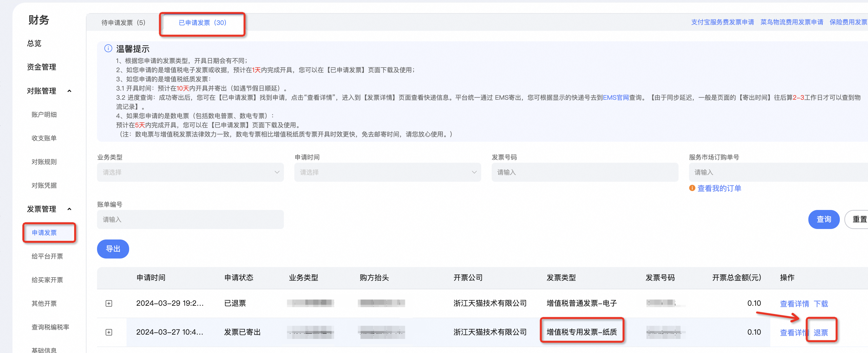Select 账户明细 sidebar item

[x=44, y=114]
